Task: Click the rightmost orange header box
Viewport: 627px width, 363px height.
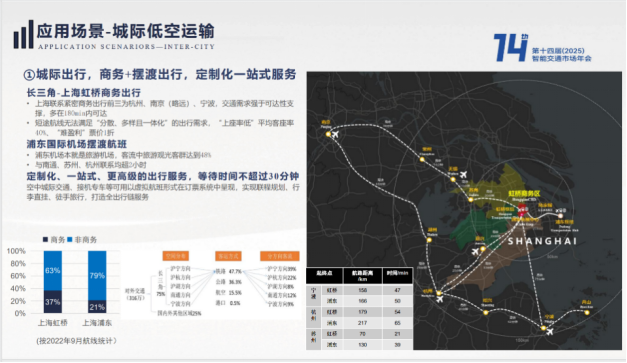Action: pos(280,256)
